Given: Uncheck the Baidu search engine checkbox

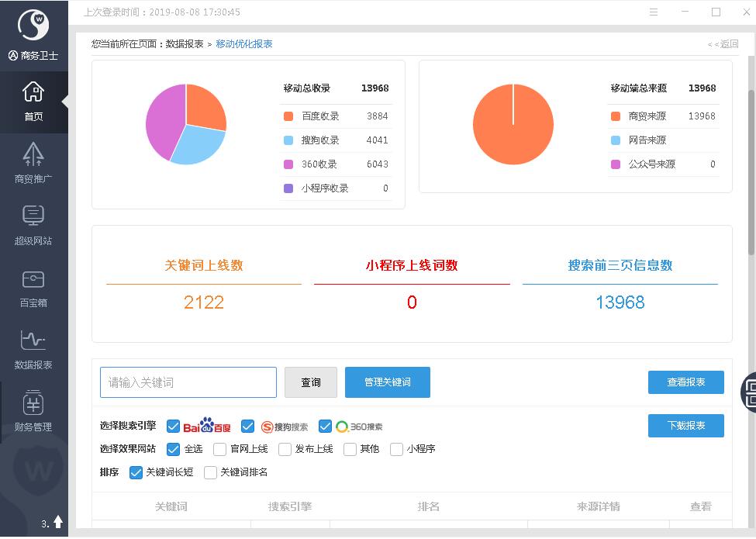Looking at the screenshot, I should coord(174,427).
